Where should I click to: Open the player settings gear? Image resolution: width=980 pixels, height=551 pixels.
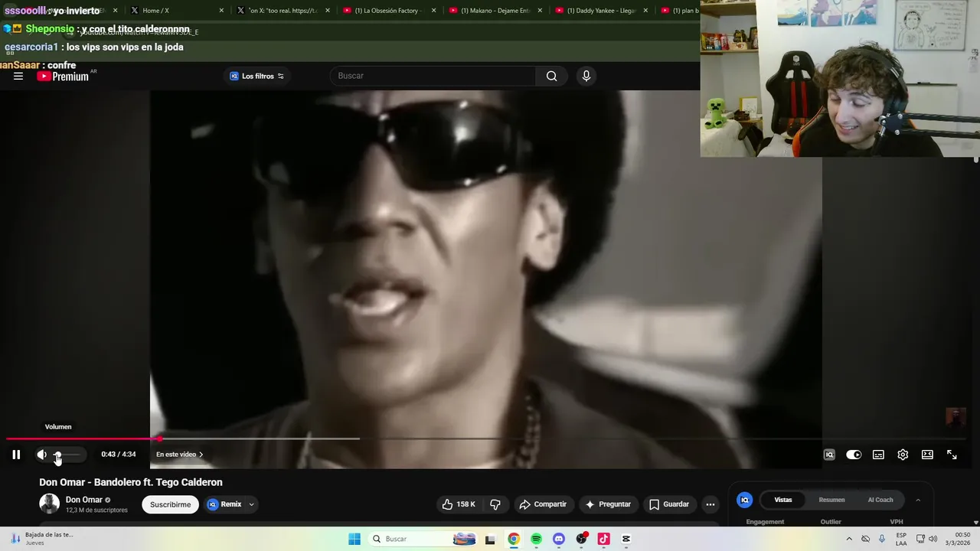903,455
